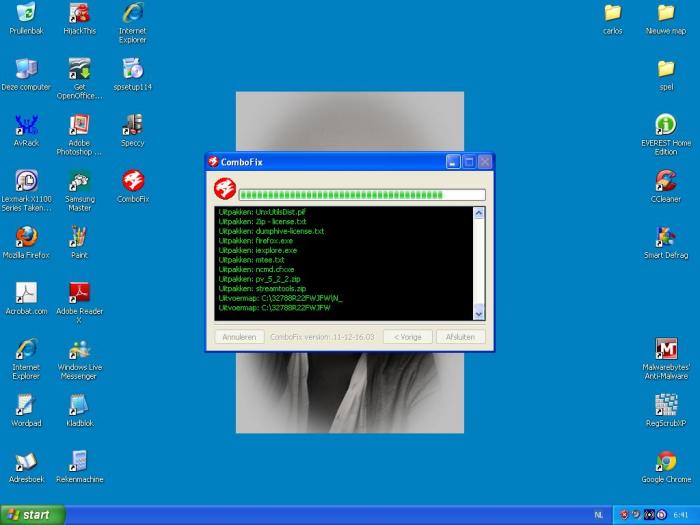Select the ComboFix desktop icon

[x=133, y=187]
